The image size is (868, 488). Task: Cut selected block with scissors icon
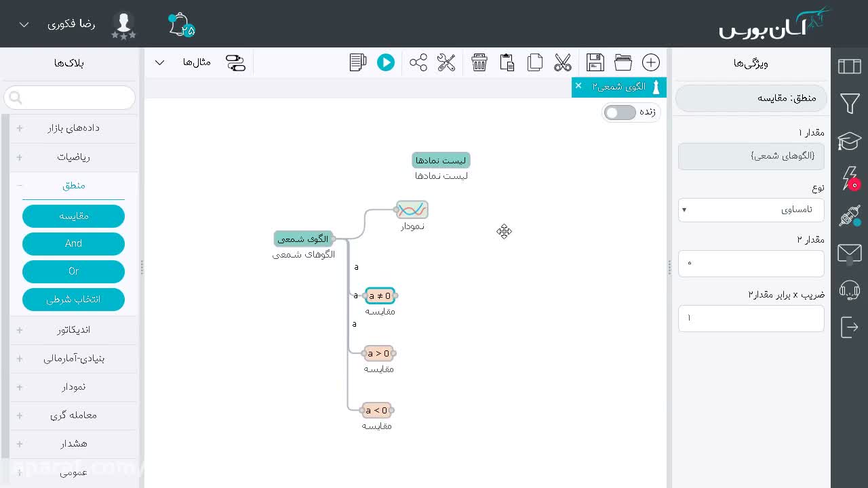coord(563,62)
